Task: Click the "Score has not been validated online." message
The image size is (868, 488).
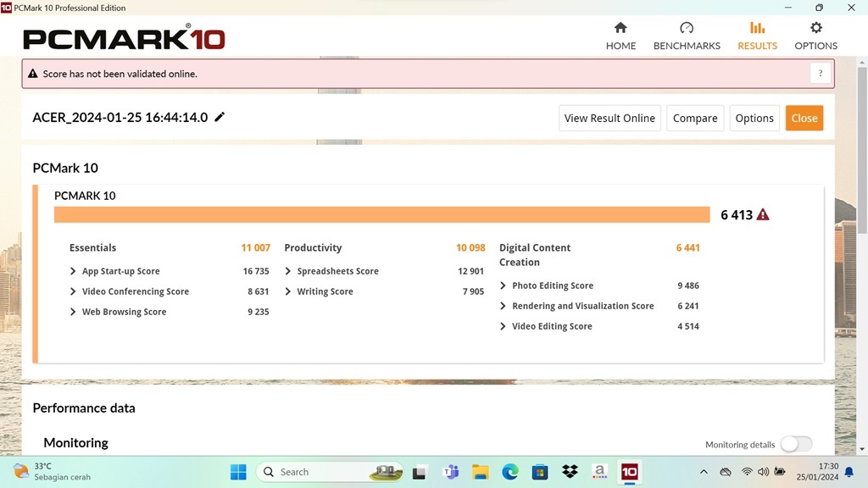Action: coord(120,74)
